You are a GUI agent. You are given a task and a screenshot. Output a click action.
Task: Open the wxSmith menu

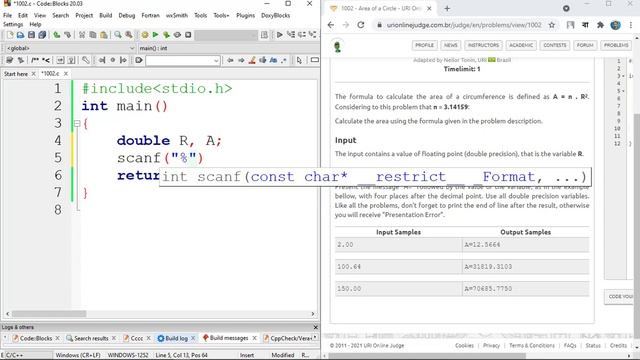tap(177, 16)
